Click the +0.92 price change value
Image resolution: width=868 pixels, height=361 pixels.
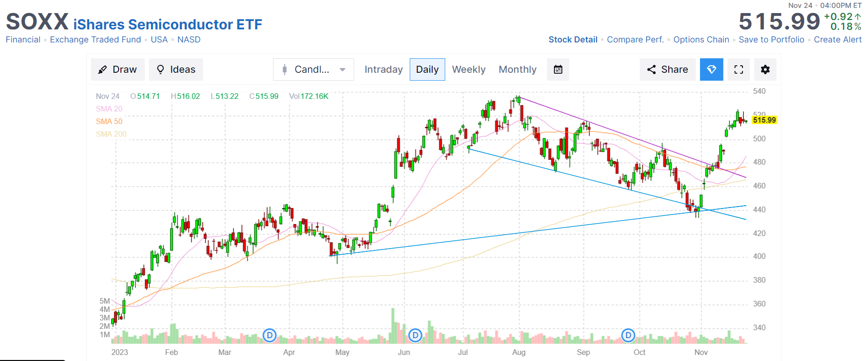point(839,16)
